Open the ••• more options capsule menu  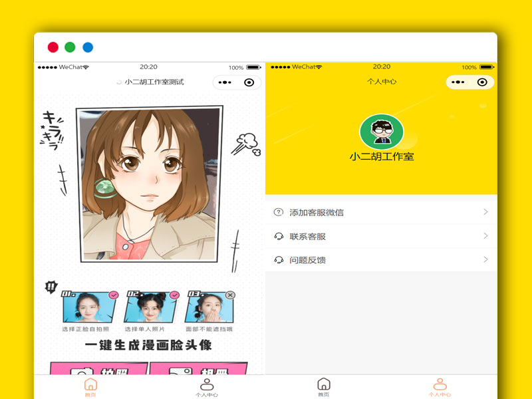tap(226, 82)
